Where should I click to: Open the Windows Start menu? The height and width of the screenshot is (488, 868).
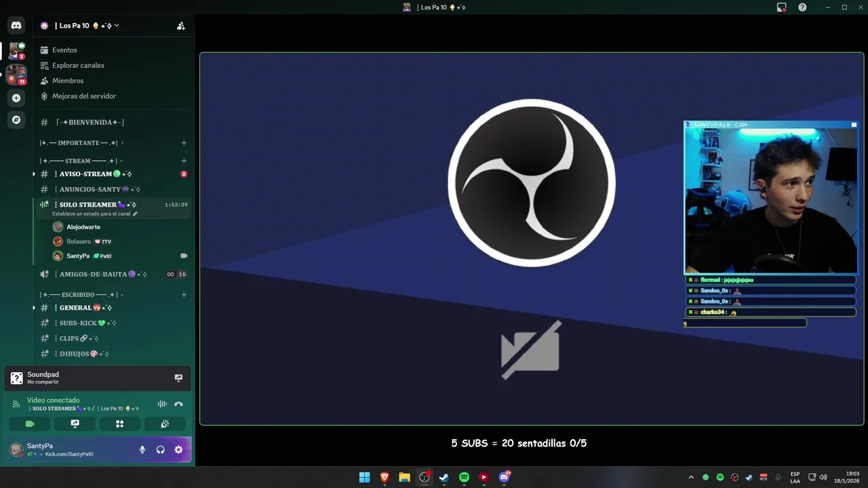(364, 477)
